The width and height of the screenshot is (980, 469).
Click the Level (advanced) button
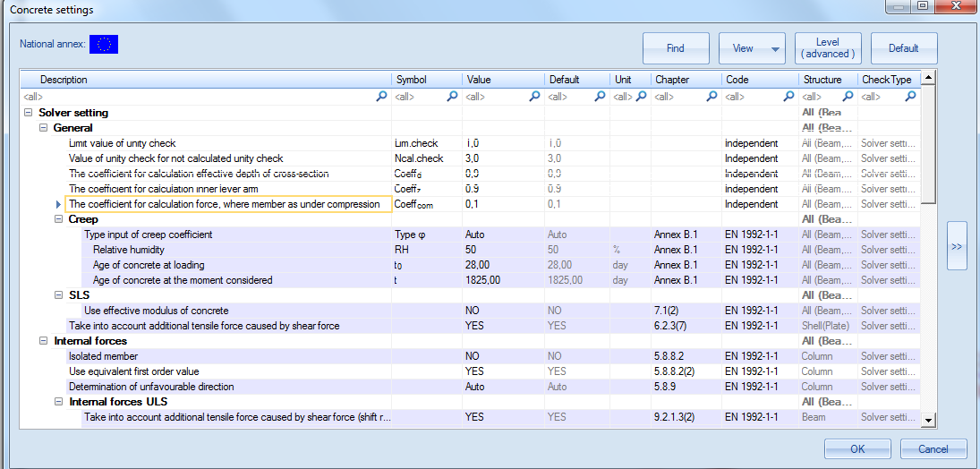pyautogui.click(x=828, y=48)
